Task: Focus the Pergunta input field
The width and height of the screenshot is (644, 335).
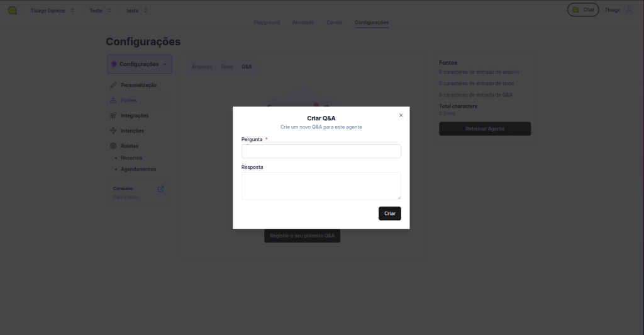Action: coord(321,151)
